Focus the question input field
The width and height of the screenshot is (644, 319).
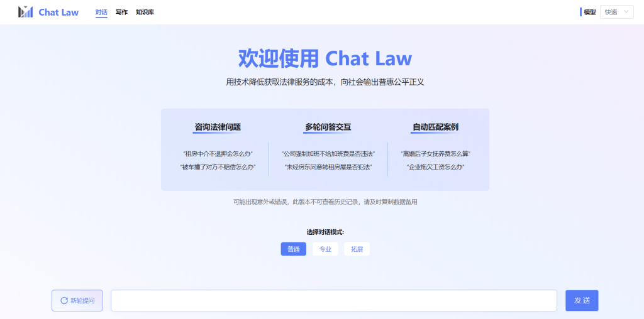[333, 301]
